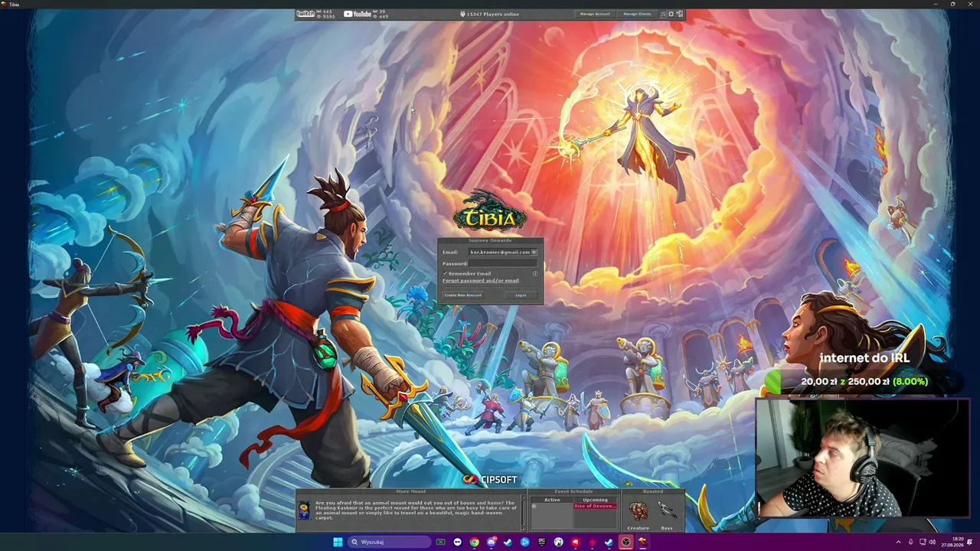Click the Store Mount scroll up arrow

click(x=524, y=498)
